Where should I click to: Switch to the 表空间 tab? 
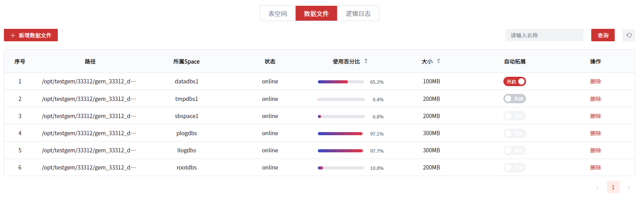(x=278, y=14)
